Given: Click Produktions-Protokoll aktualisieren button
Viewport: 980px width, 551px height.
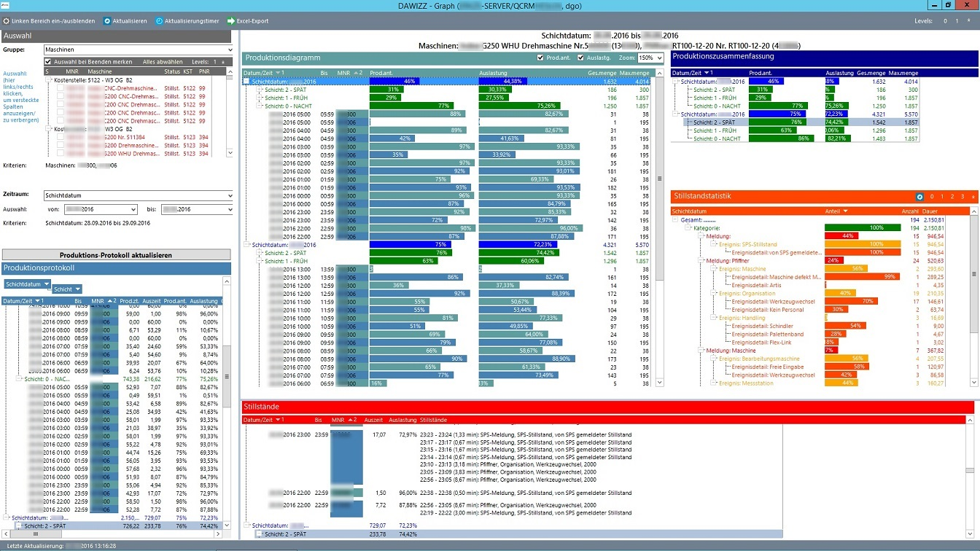Looking at the screenshot, I should pos(116,255).
